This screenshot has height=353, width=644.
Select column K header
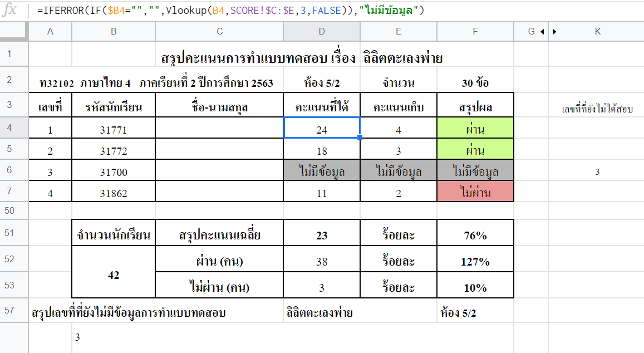tap(597, 32)
